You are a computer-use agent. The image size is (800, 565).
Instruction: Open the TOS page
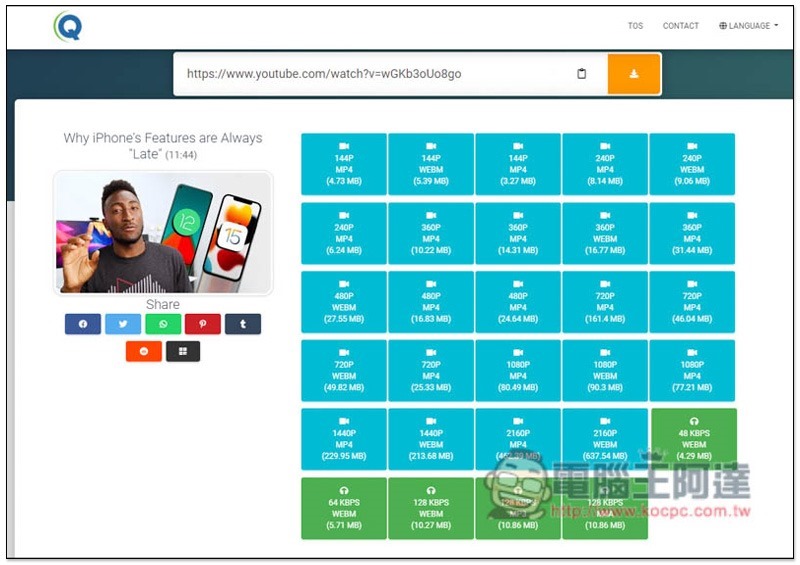click(x=635, y=26)
